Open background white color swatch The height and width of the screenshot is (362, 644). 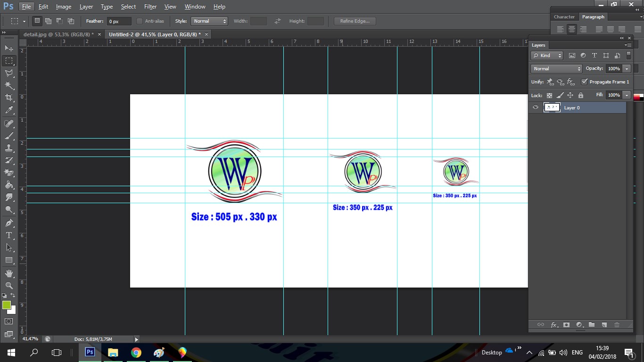13,311
